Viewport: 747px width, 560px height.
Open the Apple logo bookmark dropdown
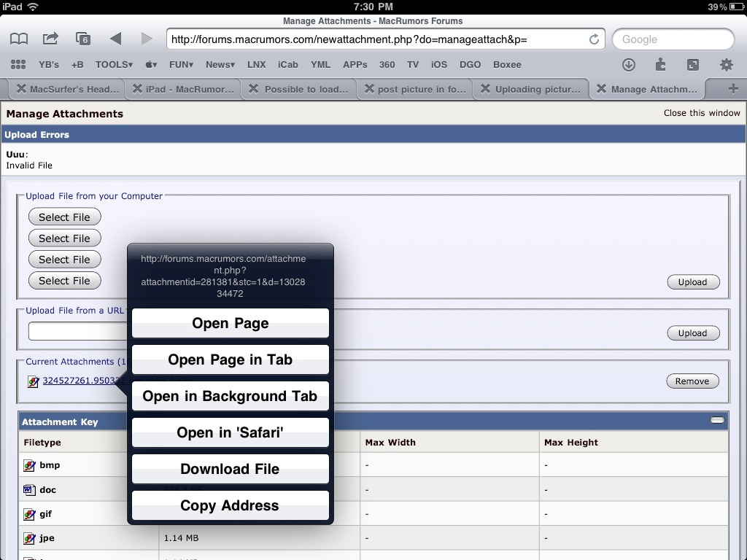click(151, 64)
